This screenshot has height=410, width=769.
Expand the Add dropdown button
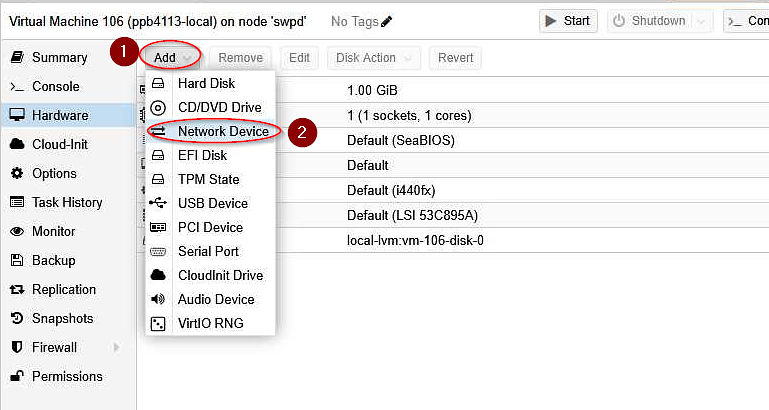tap(171, 58)
